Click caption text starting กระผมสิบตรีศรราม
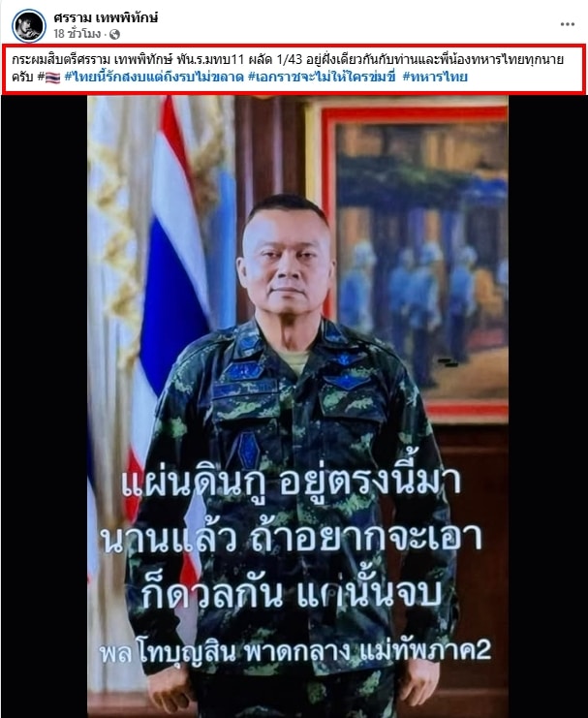The image size is (588, 718). click(288, 60)
